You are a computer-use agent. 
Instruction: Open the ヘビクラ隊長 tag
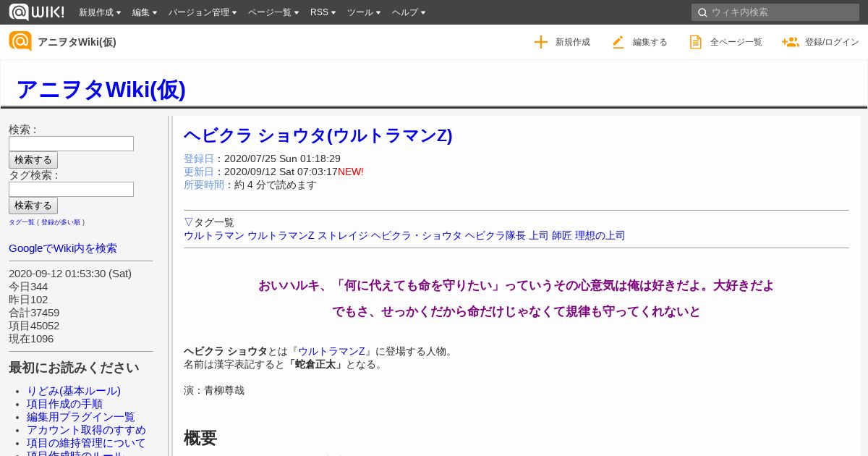tap(495, 235)
